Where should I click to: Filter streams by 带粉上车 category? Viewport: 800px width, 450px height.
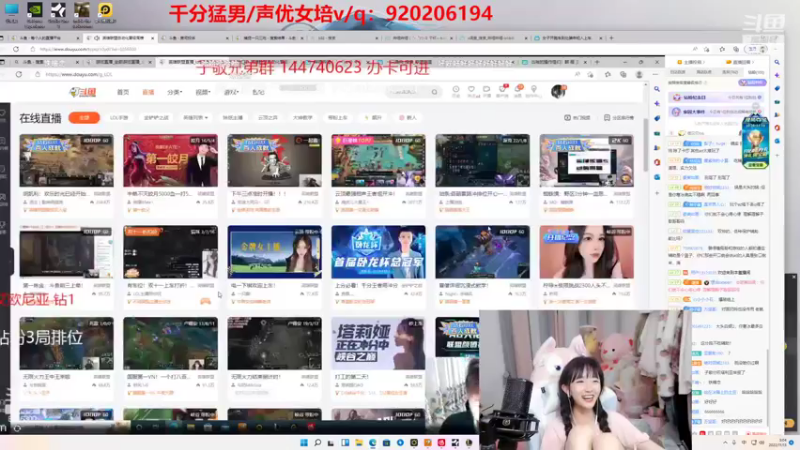point(337,118)
